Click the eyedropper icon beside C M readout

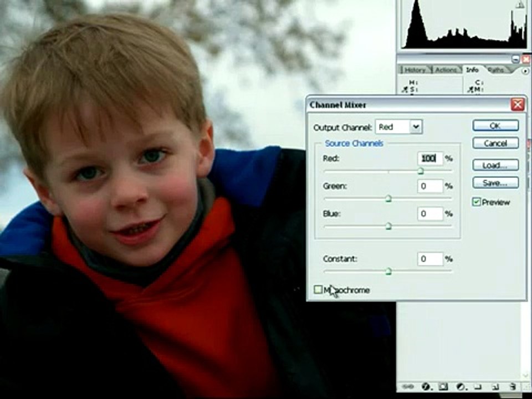tap(470, 90)
